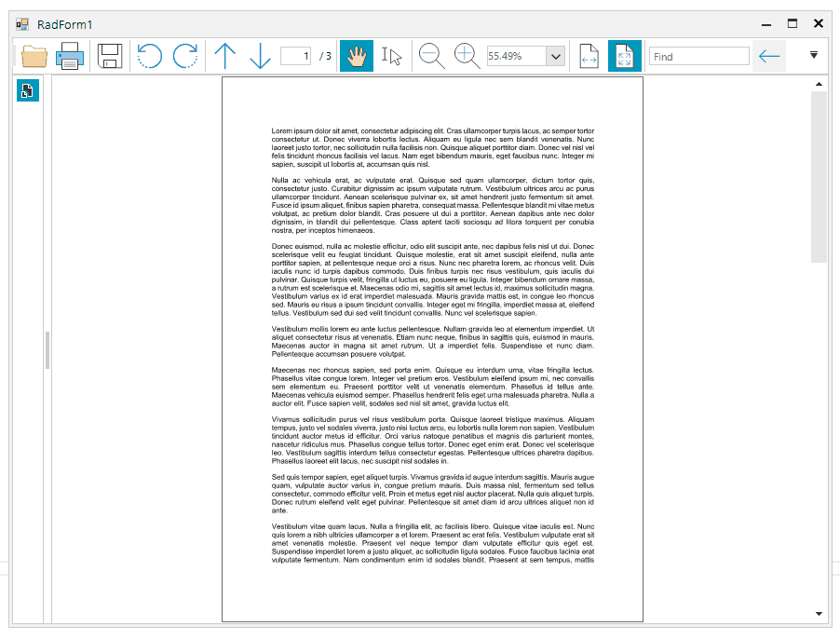Screen dimensions: 840x640
Task: Click the find previous arrow button
Action: [768, 56]
